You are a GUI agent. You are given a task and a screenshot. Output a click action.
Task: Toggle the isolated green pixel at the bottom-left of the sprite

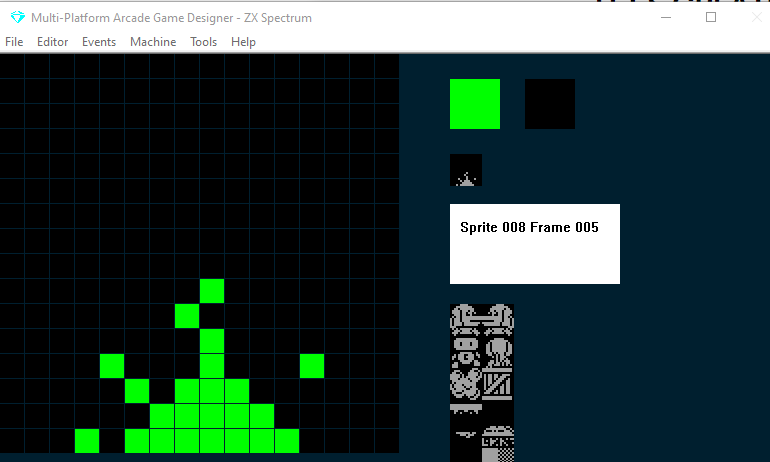click(87, 441)
